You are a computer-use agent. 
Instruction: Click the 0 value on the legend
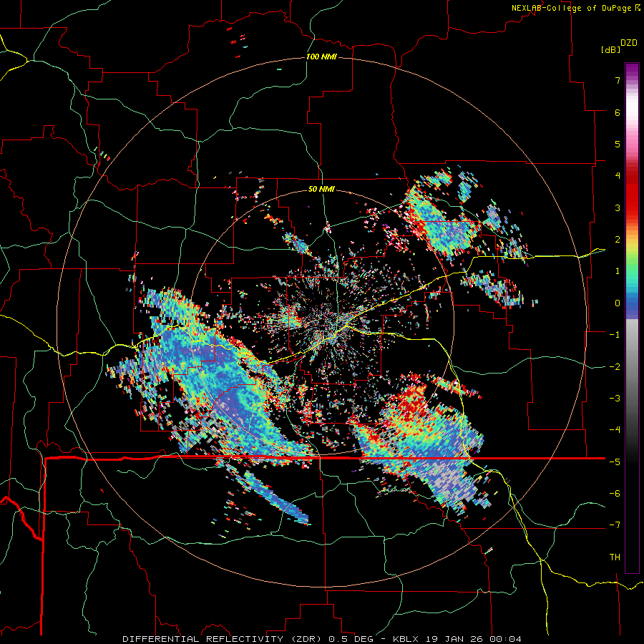618,303
